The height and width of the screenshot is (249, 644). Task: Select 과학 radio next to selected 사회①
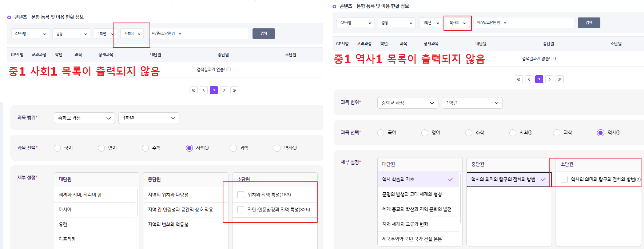pos(233,148)
